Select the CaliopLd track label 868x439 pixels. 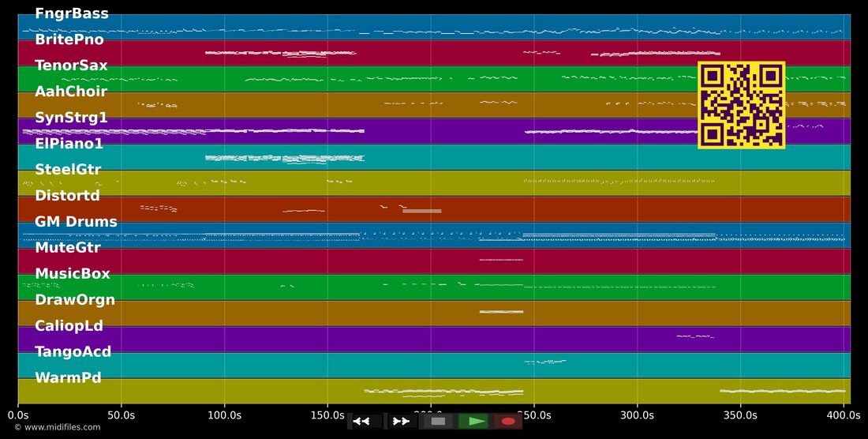tap(69, 325)
